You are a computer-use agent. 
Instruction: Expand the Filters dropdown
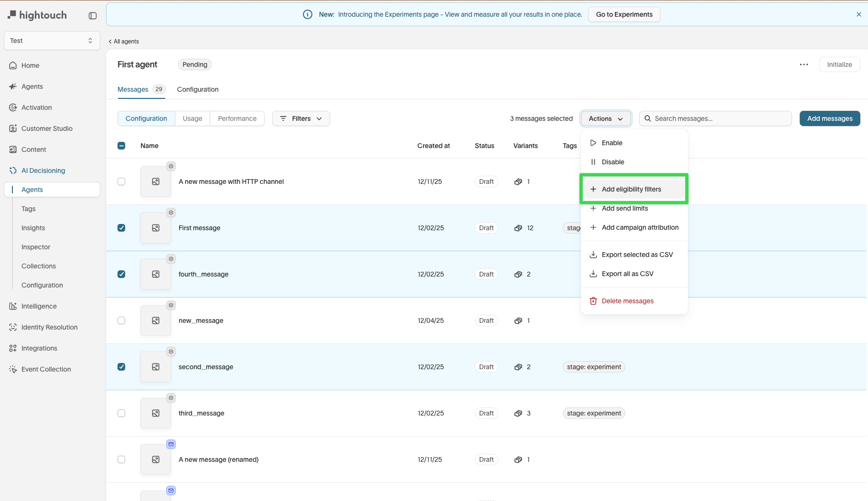[x=300, y=118]
